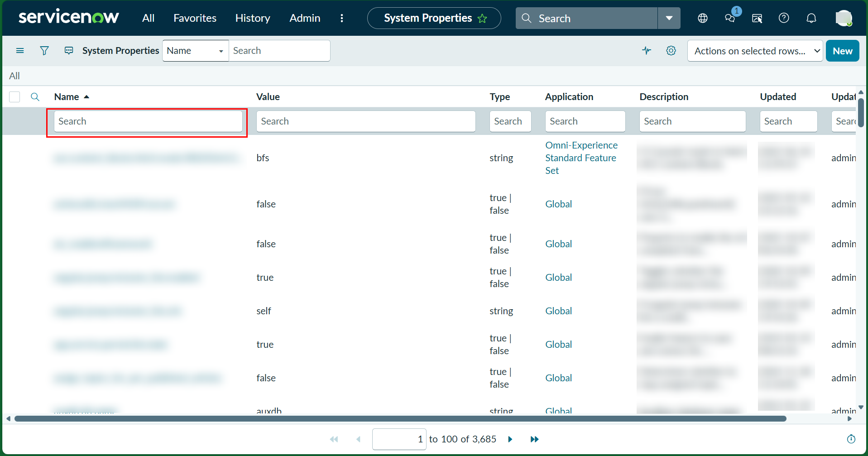Click the New button
Image resolution: width=868 pixels, height=456 pixels.
pyautogui.click(x=843, y=51)
